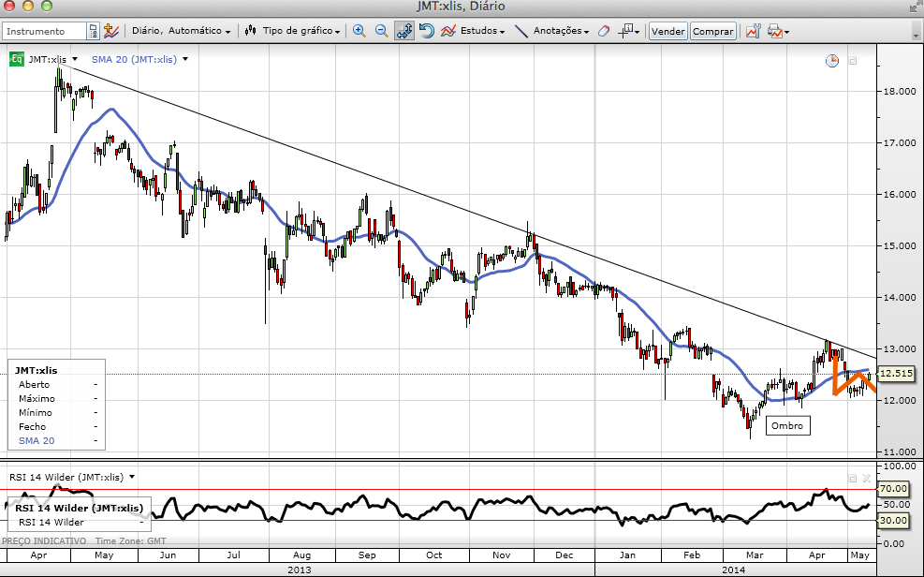Click the orange clock icon on chart
The width and height of the screenshot is (924, 577).
(x=832, y=61)
